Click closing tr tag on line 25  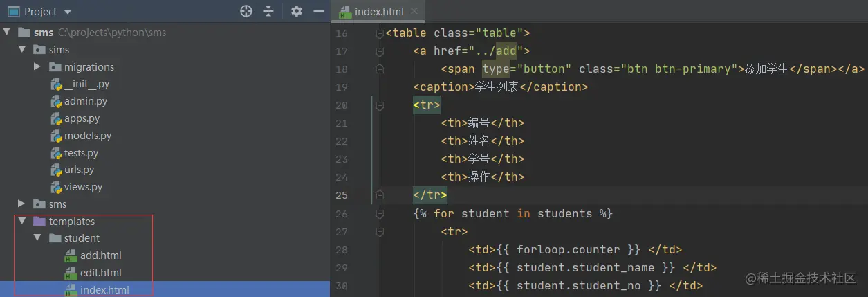[x=430, y=195]
